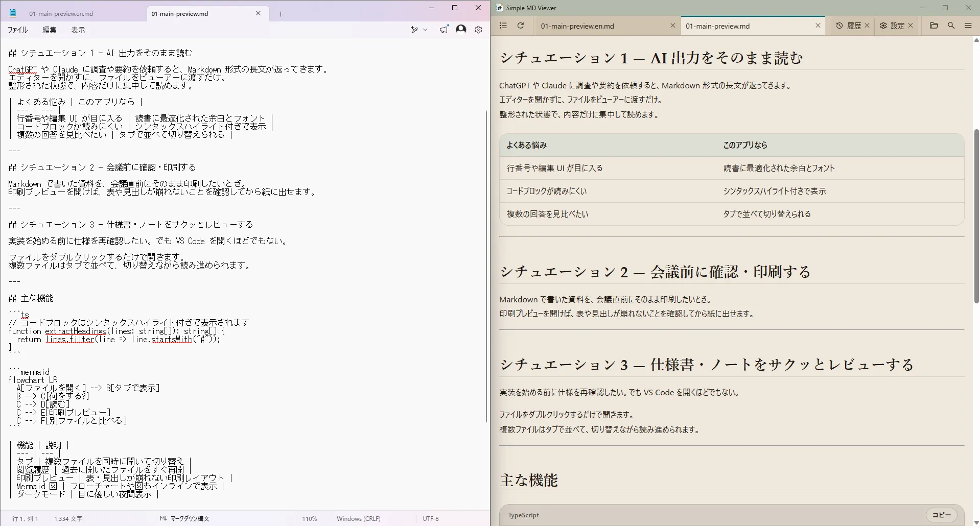This screenshot has height=526, width=980.
Task: Click the '## 主な機能' line in Notepad
Action: [x=31, y=298]
